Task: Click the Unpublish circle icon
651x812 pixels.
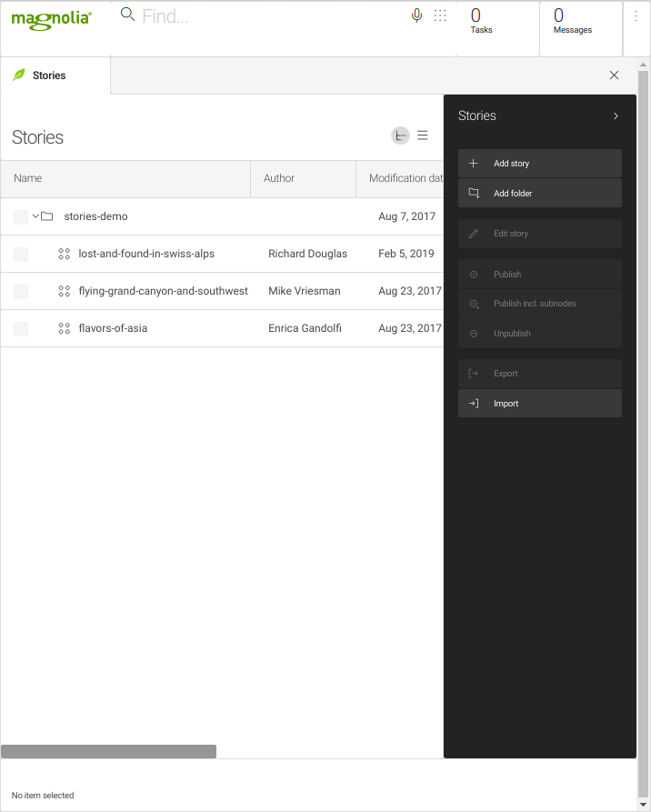Action: click(x=474, y=334)
